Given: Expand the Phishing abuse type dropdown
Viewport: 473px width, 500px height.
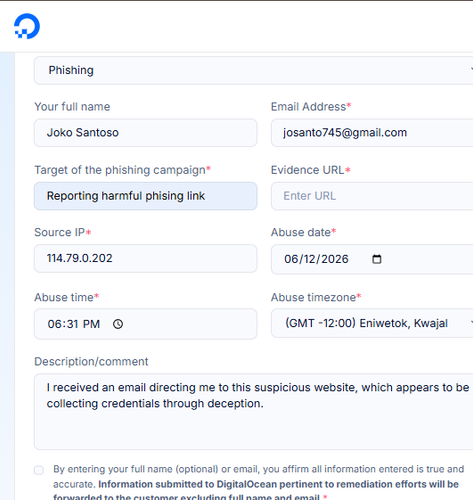Looking at the screenshot, I should (253, 70).
